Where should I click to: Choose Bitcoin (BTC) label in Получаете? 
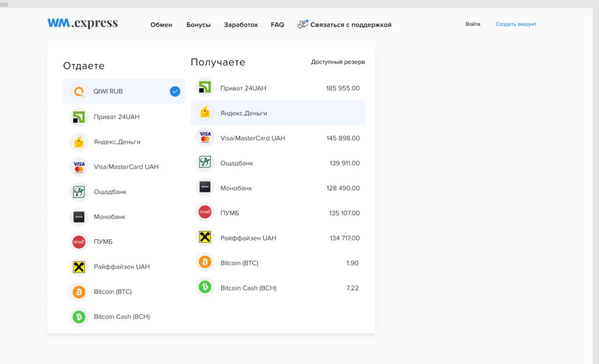pyautogui.click(x=240, y=263)
